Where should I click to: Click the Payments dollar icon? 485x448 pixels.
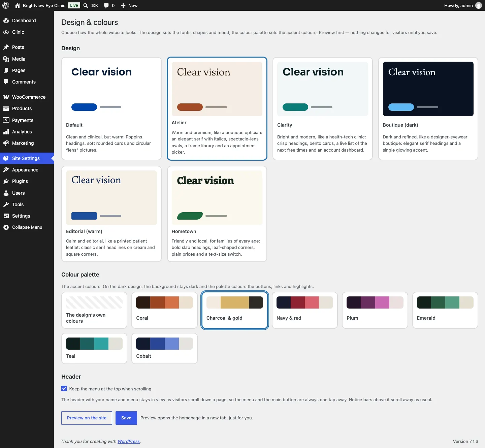pos(6,120)
